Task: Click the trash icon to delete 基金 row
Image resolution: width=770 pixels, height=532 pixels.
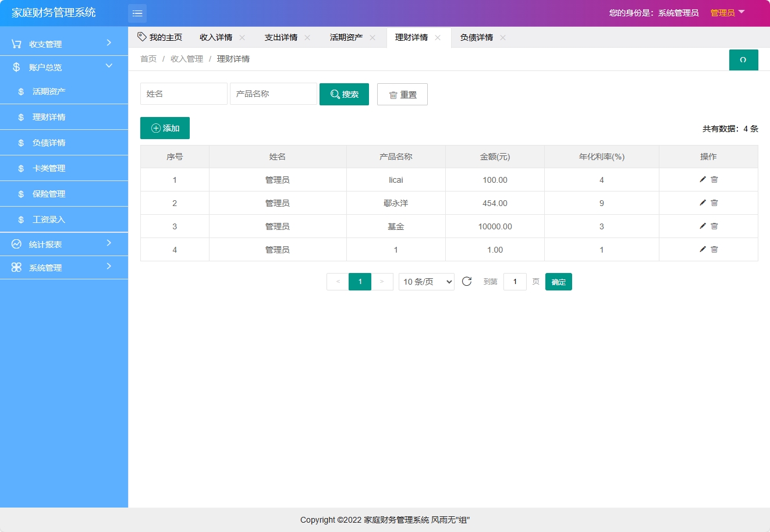Action: [714, 226]
